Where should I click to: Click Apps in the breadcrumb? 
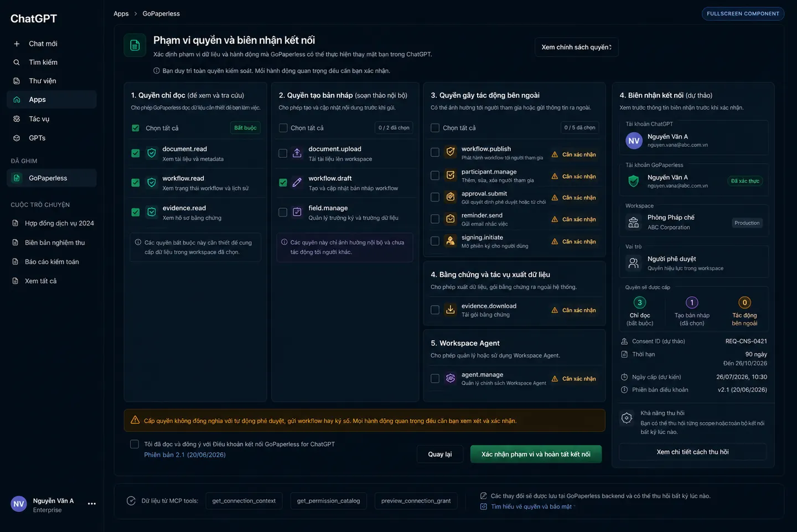121,14
